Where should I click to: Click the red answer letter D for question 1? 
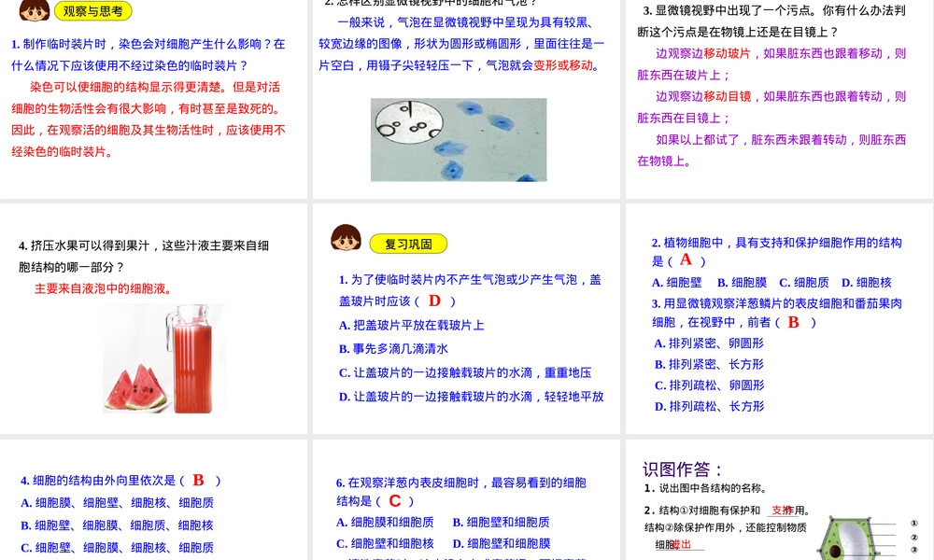click(435, 301)
